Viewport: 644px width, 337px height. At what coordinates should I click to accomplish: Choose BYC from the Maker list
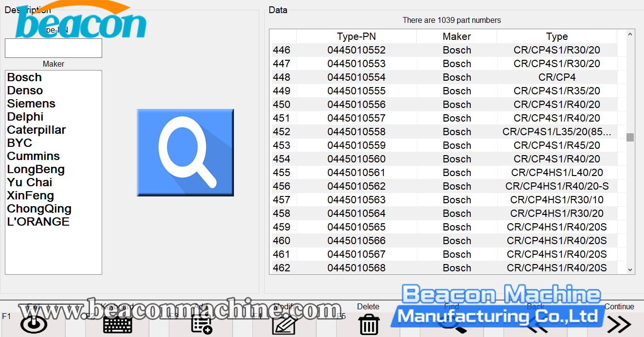(19, 143)
